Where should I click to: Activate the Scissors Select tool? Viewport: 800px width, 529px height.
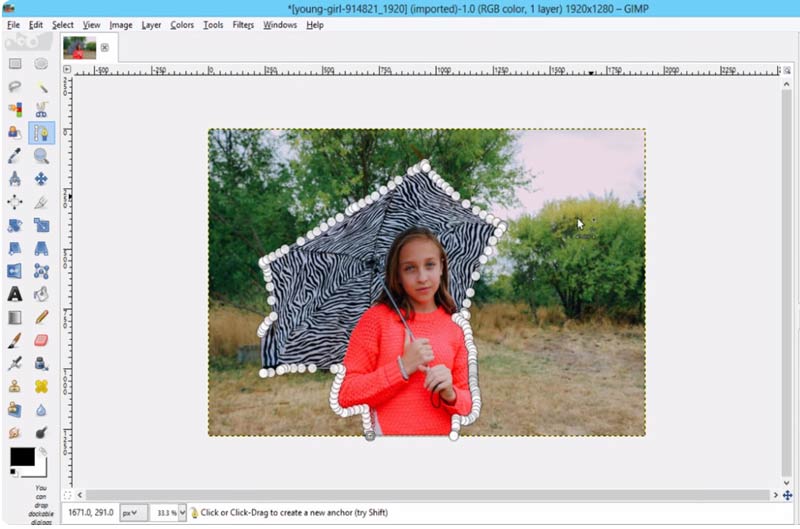point(41,110)
